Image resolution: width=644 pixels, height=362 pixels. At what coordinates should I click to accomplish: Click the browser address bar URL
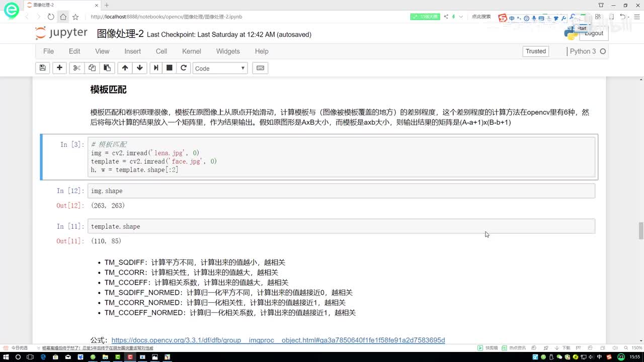(167, 17)
